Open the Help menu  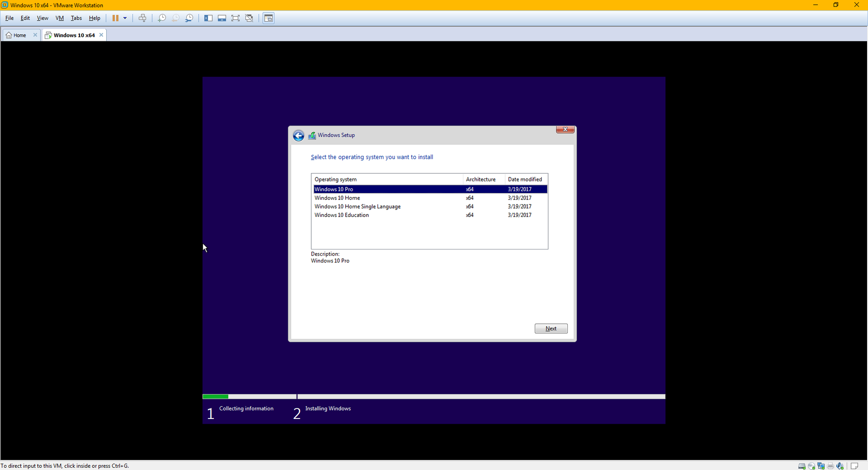click(95, 18)
